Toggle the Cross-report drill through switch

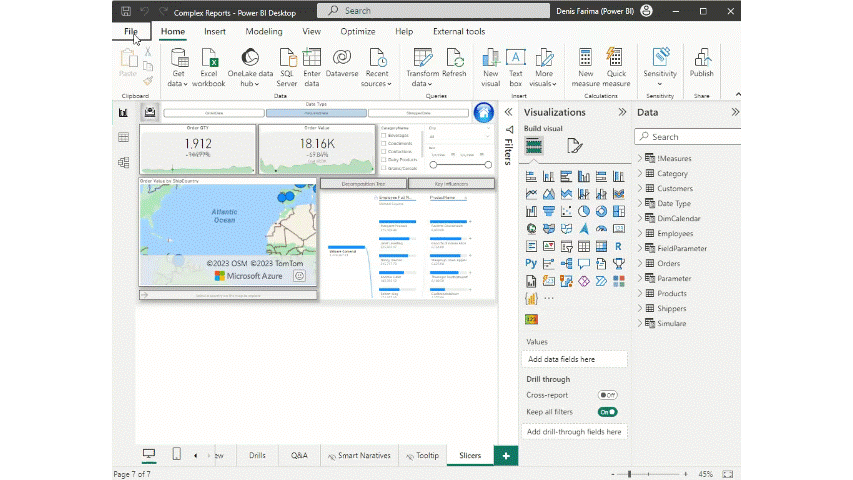coord(607,395)
